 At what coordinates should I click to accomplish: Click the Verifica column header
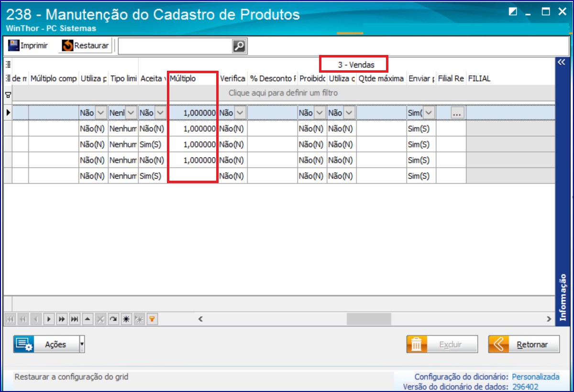coord(232,78)
